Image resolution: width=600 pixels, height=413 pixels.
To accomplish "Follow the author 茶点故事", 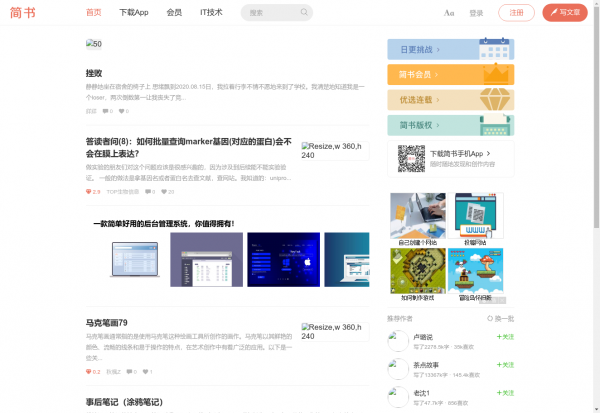I will point(505,365).
